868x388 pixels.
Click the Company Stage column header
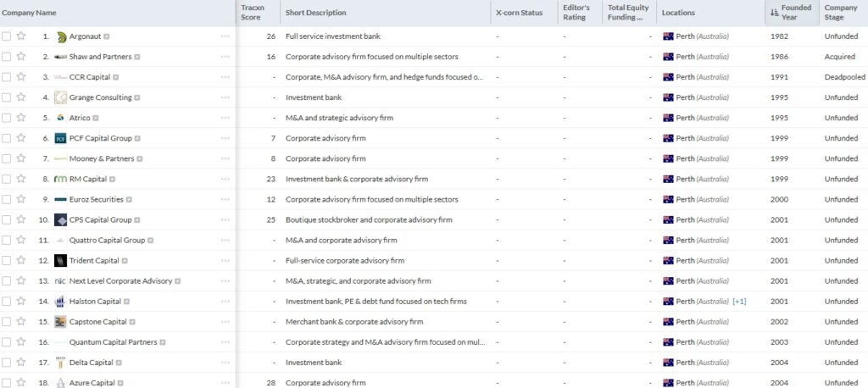coord(840,13)
